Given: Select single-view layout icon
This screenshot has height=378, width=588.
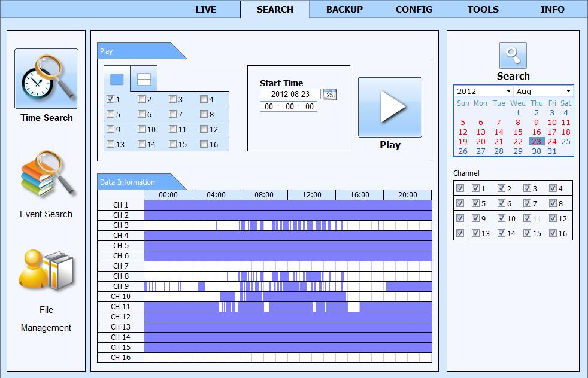Looking at the screenshot, I should (117, 79).
